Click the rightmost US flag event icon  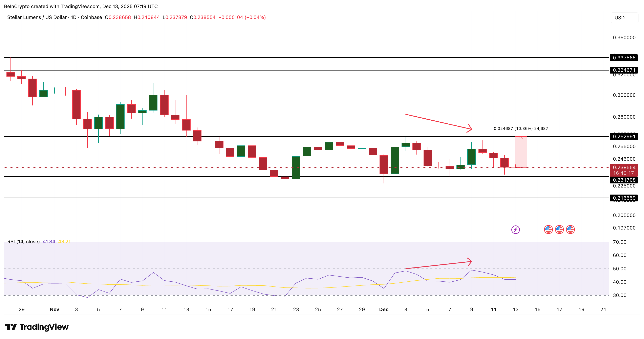570,229
